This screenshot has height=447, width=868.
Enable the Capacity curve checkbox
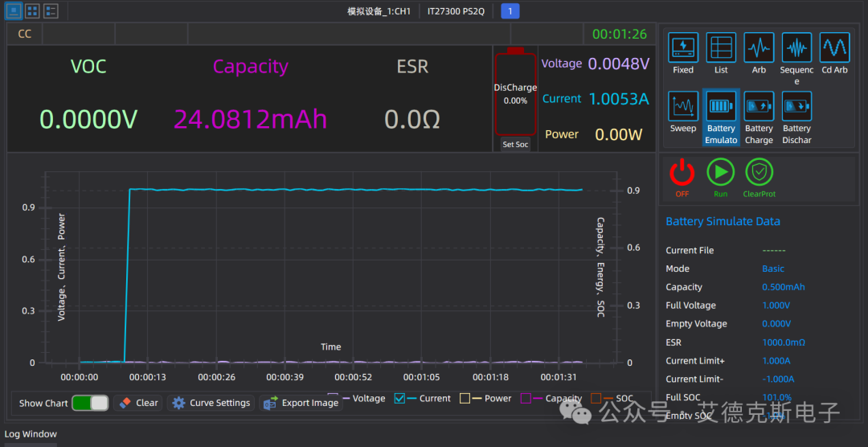tap(526, 398)
